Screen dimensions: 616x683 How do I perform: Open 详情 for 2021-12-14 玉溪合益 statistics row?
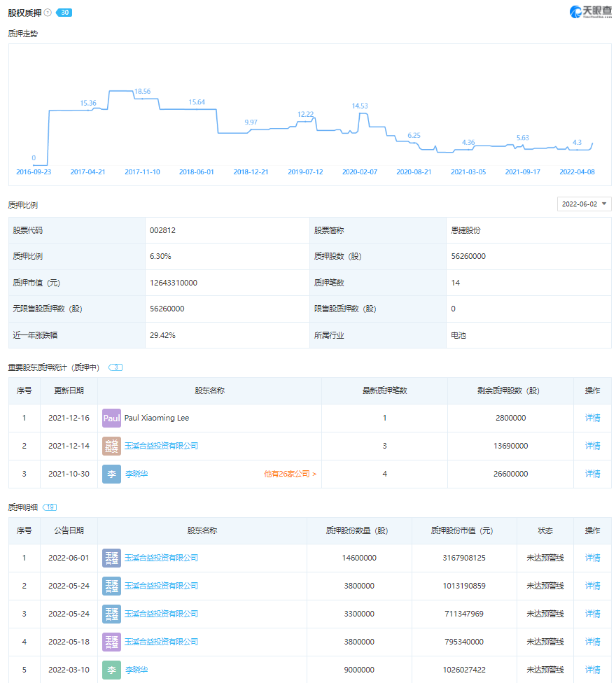click(x=592, y=446)
